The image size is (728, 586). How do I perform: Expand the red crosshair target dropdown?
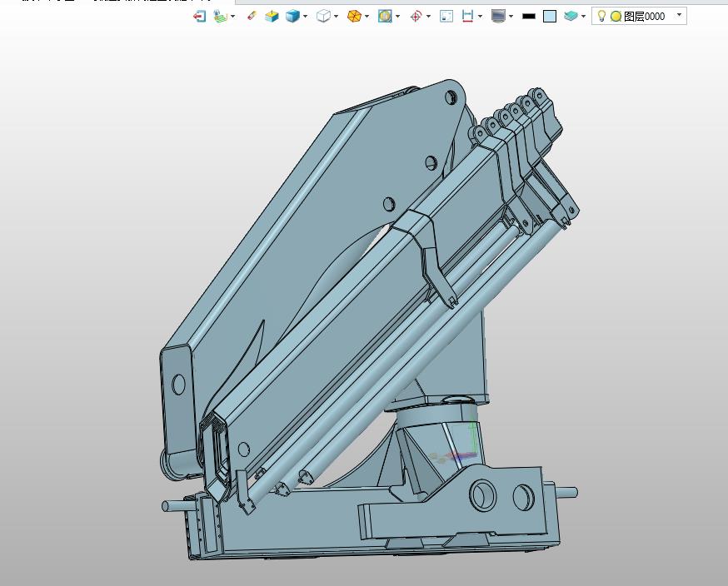click(428, 17)
